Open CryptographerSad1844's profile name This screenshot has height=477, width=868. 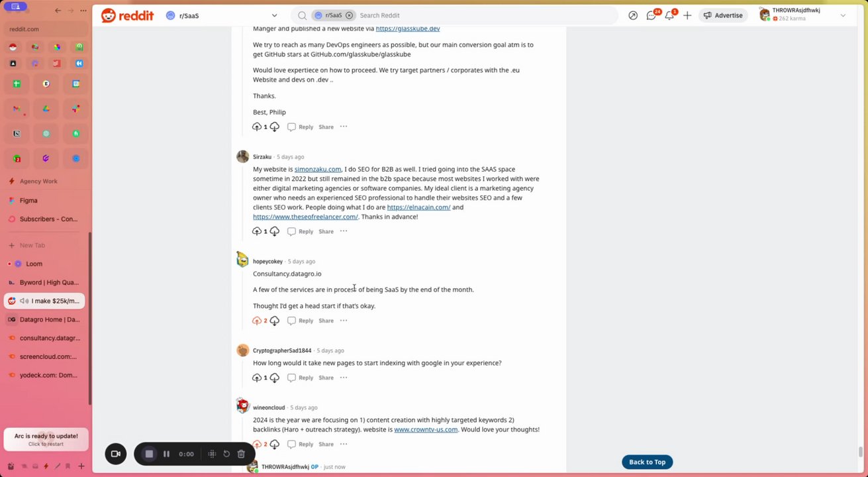pyautogui.click(x=282, y=350)
